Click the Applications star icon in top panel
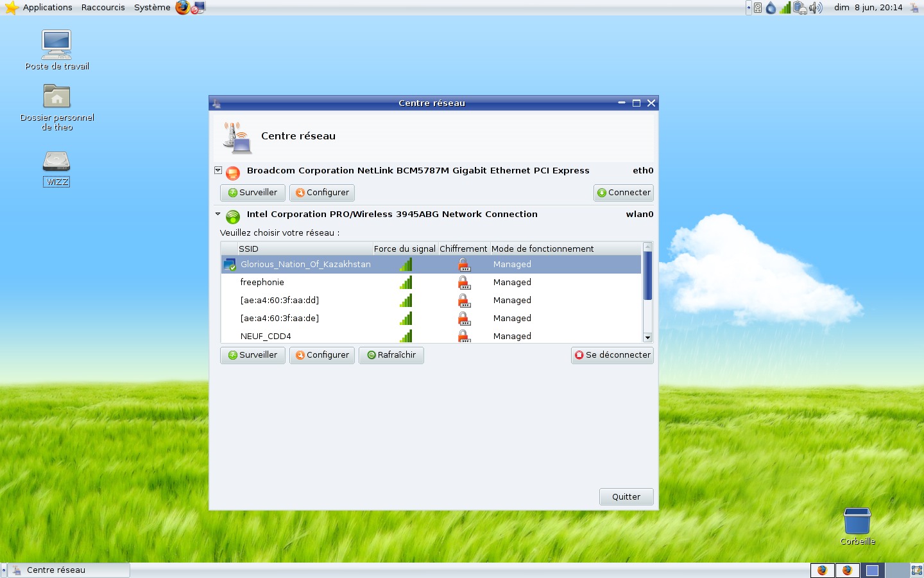Image resolution: width=924 pixels, height=578 pixels. coord(12,8)
